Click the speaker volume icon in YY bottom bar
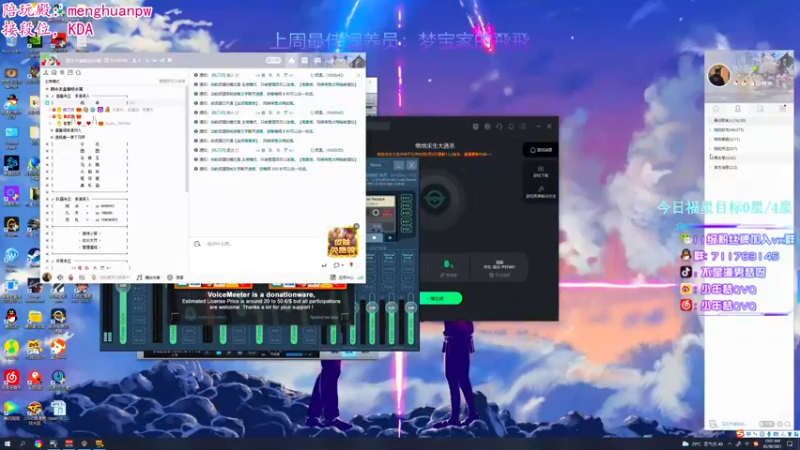The image size is (800, 450). [60, 277]
